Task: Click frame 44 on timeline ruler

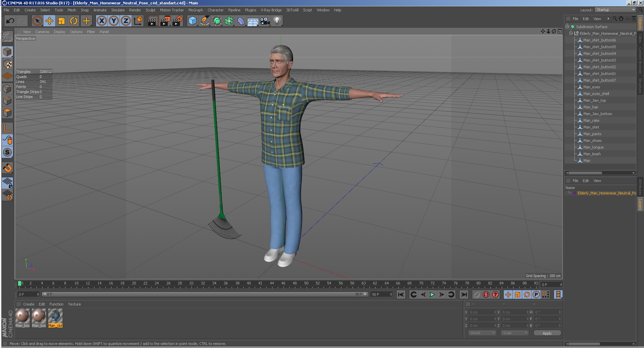Action: pyautogui.click(x=272, y=283)
